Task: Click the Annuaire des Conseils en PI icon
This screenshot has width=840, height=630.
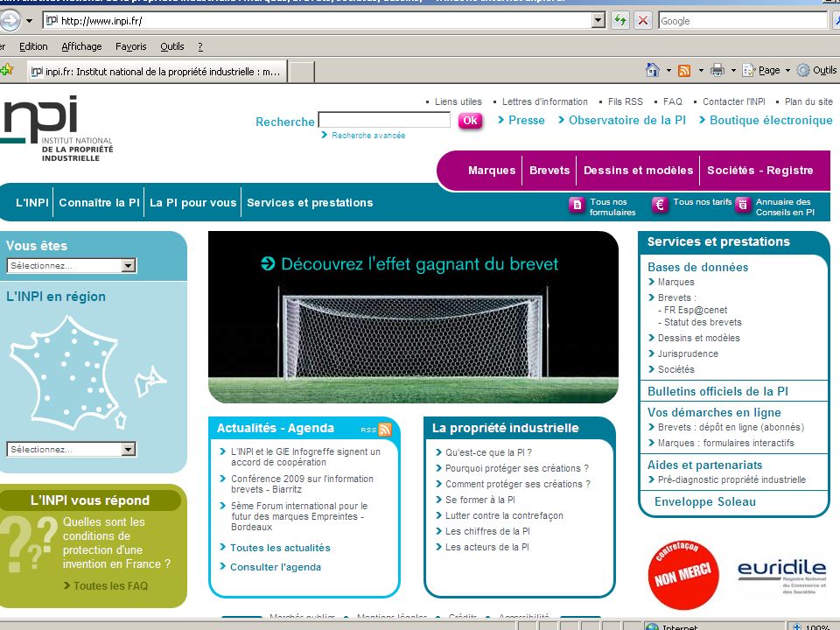Action: (743, 205)
